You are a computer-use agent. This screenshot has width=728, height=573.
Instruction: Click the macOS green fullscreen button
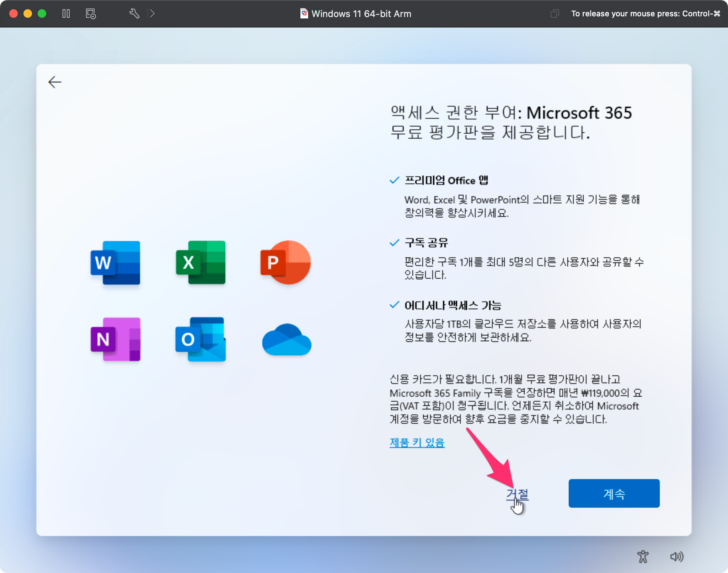pos(42,14)
